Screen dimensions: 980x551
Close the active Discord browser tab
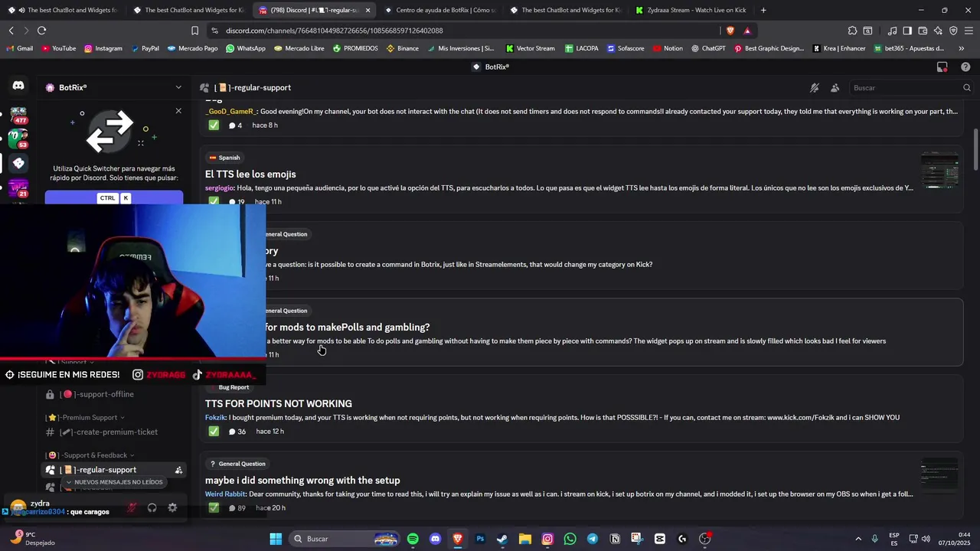point(367,10)
